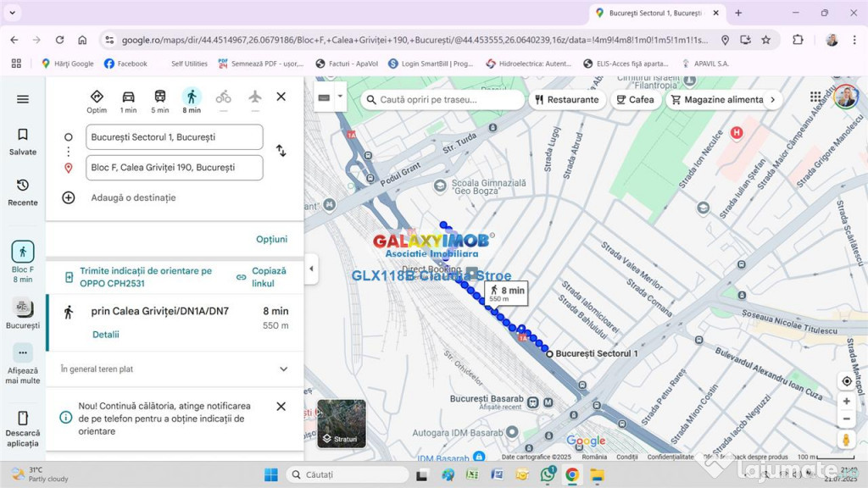Click the Școala Gimnazială Geo Bogza marker

440,186
